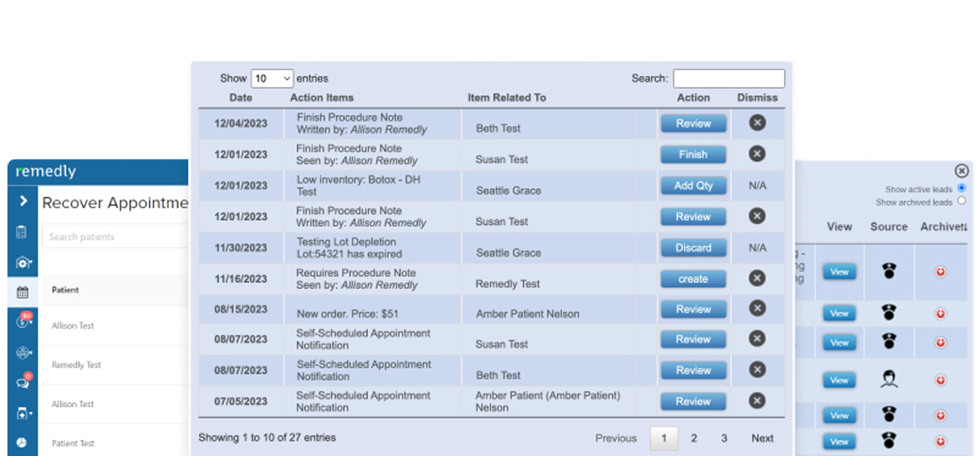Sort leads by the Archive column header
Image resolution: width=980 pixels, height=456 pixels.
943,227
